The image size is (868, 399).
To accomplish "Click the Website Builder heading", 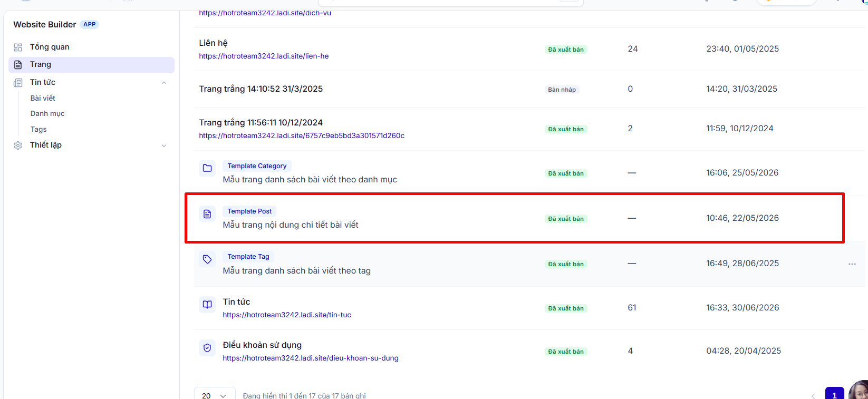I will pos(45,24).
